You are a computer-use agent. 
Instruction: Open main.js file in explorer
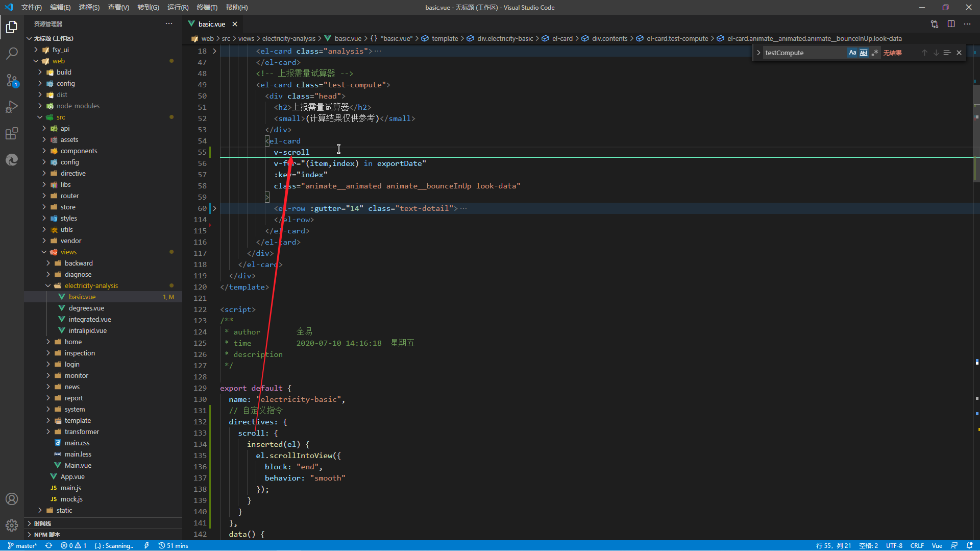tap(71, 488)
